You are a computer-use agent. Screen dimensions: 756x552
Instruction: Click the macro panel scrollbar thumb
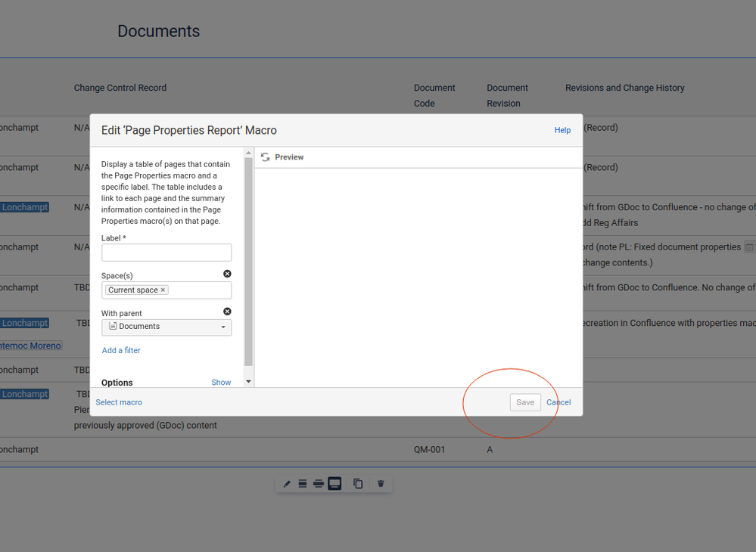[248, 262]
